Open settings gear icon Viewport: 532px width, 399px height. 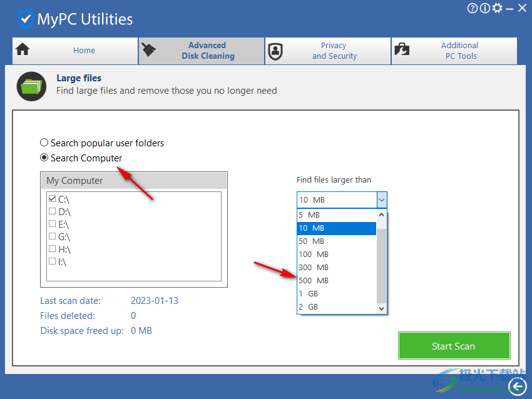[497, 8]
